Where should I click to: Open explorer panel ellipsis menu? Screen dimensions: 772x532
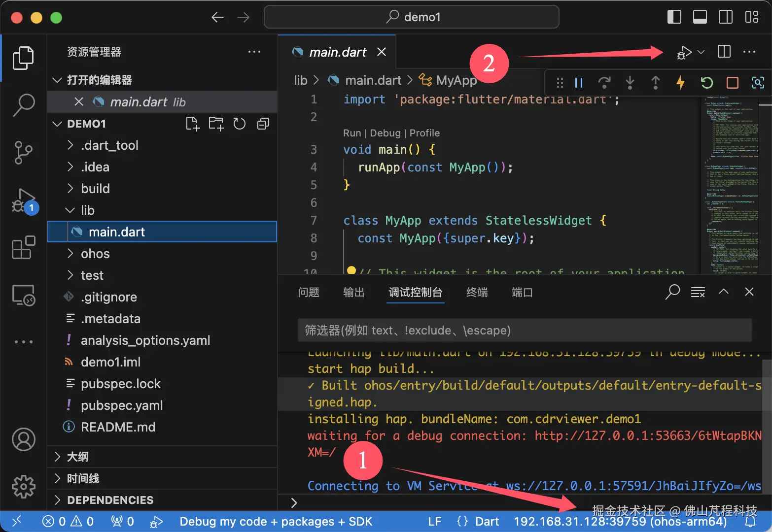(254, 52)
